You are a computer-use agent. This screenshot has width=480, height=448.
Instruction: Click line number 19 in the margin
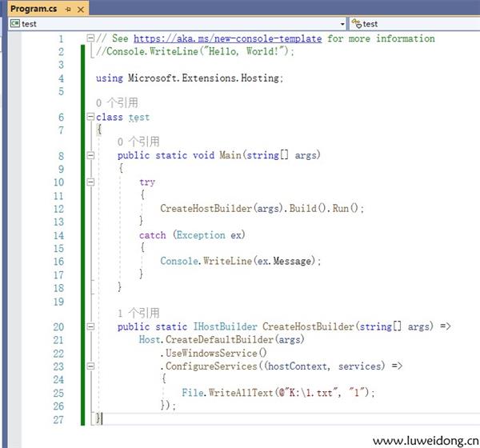(x=58, y=302)
